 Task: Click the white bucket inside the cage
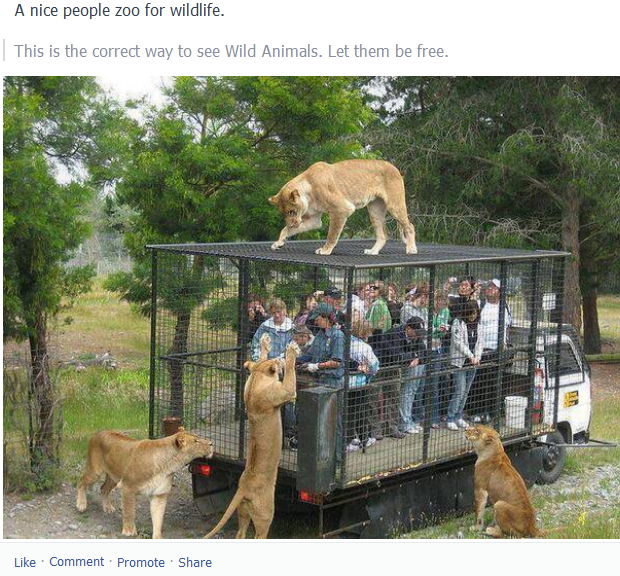516,412
